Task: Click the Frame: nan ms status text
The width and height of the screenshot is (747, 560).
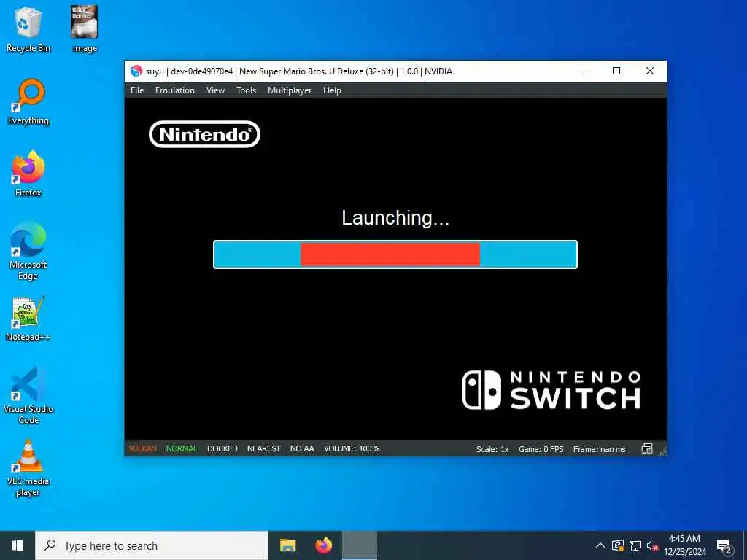Action: (x=600, y=449)
